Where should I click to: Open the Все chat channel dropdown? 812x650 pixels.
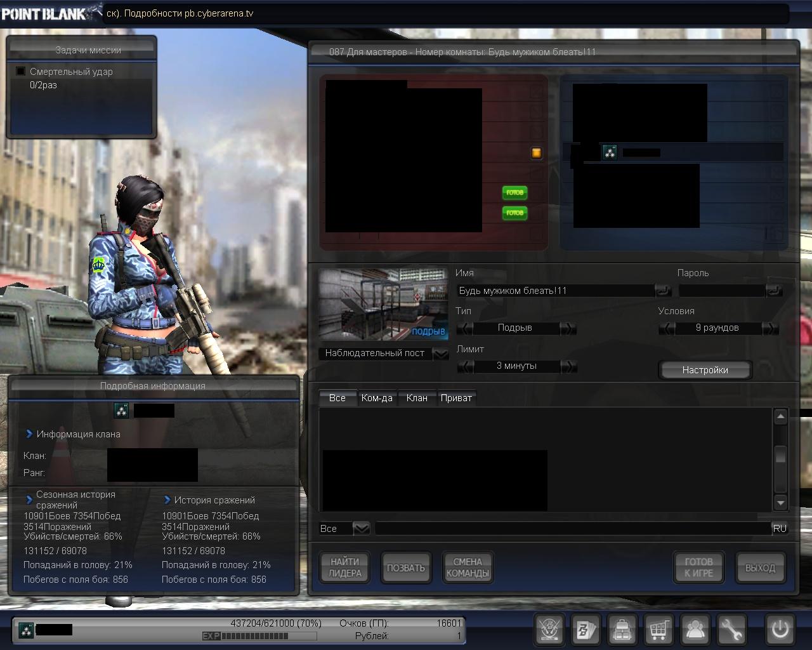coord(361,528)
